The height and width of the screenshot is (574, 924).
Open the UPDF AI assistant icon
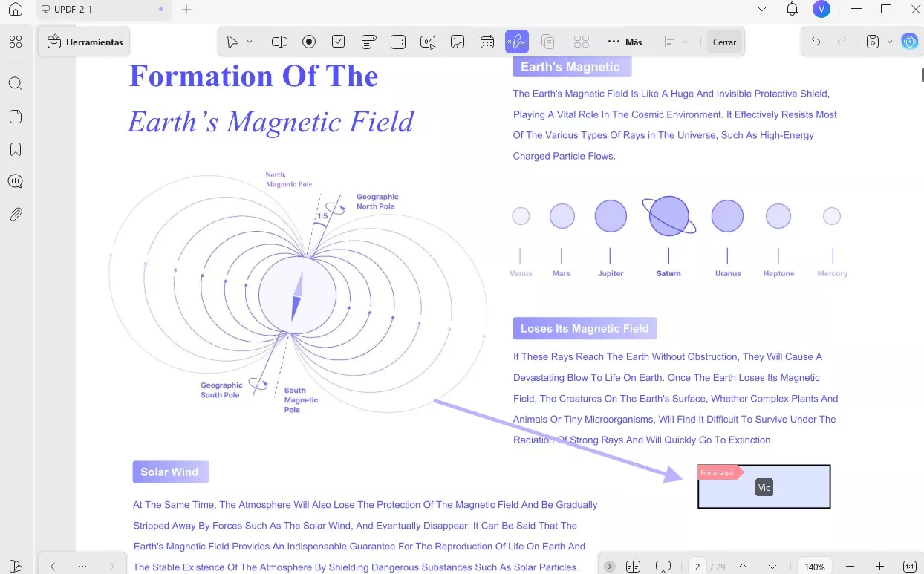point(910,42)
